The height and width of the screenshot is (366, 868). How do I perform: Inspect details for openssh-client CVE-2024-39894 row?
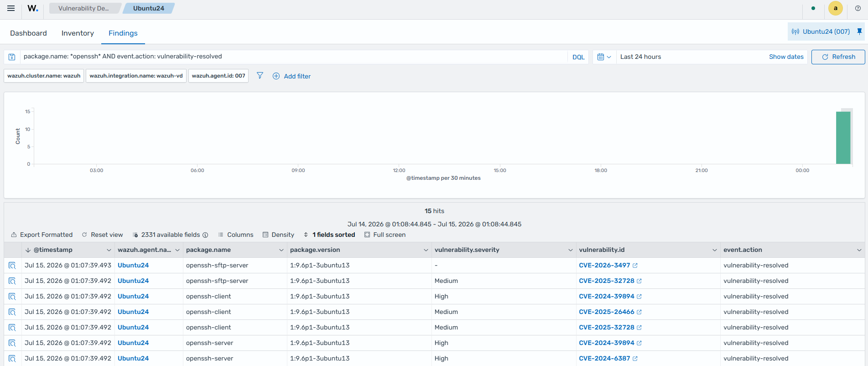12,297
